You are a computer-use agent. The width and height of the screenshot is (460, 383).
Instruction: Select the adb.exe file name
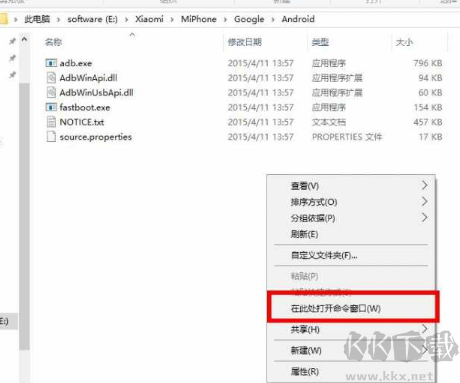(x=76, y=63)
